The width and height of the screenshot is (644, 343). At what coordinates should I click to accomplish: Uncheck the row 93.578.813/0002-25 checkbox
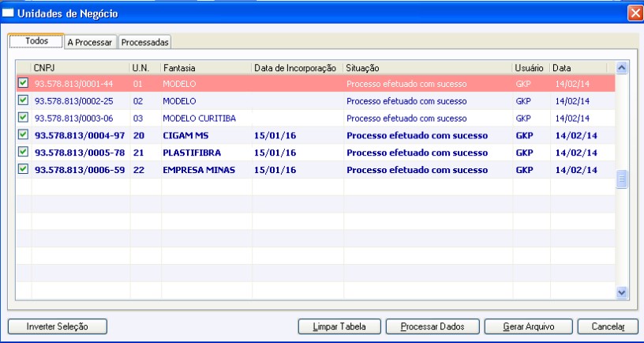click(24, 100)
